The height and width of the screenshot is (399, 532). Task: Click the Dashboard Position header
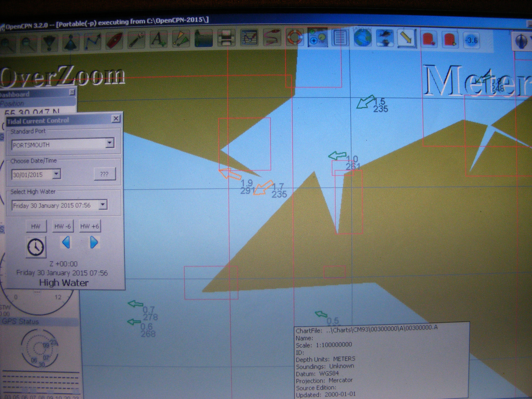(38, 103)
